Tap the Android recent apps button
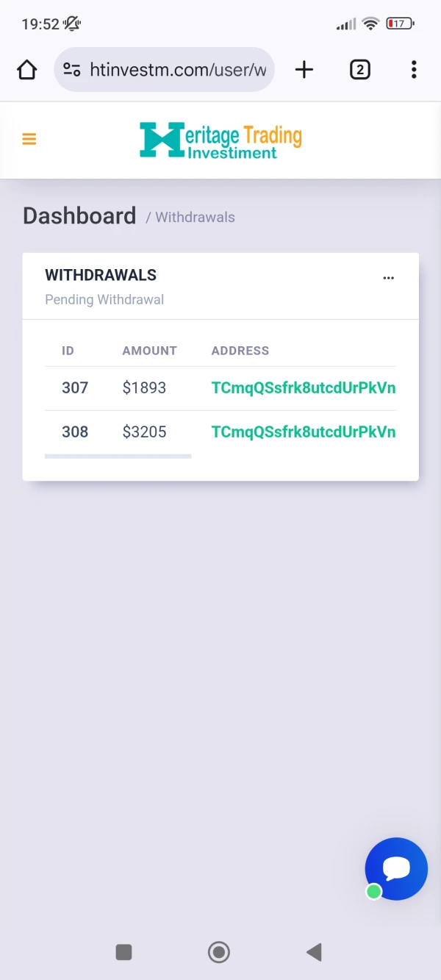This screenshot has width=441, height=980. [x=124, y=952]
